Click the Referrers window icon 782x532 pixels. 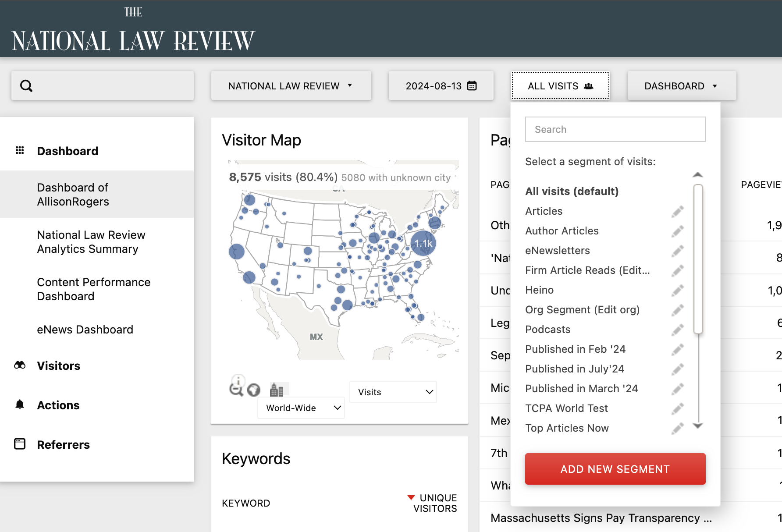(x=20, y=444)
